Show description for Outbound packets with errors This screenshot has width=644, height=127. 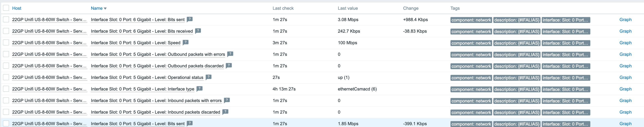click(x=230, y=54)
